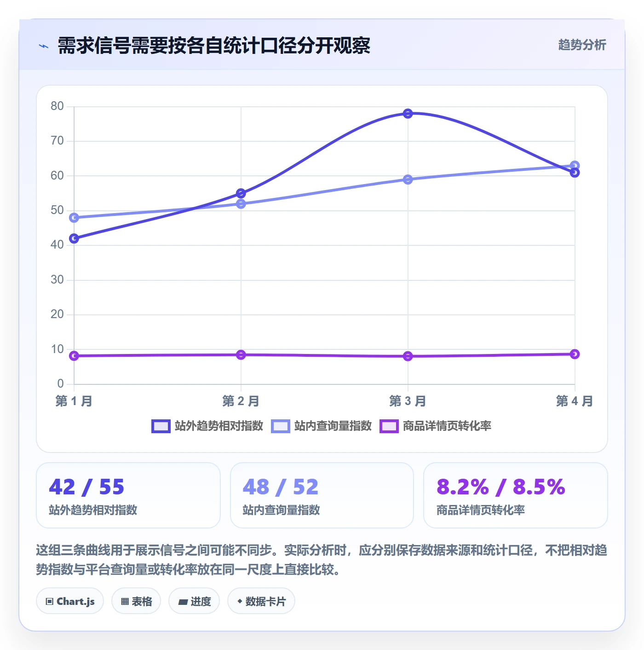This screenshot has height=650, width=644.
Task: Toggle the 商品详情页转化率 legend swatch
Action: tap(389, 426)
